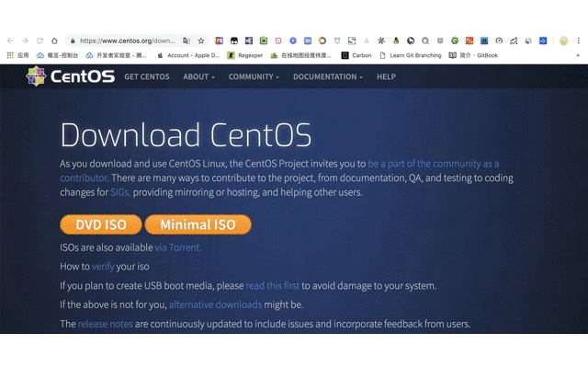Open the browser home page icon
This screenshot has width=588, height=368.
pyautogui.click(x=54, y=40)
